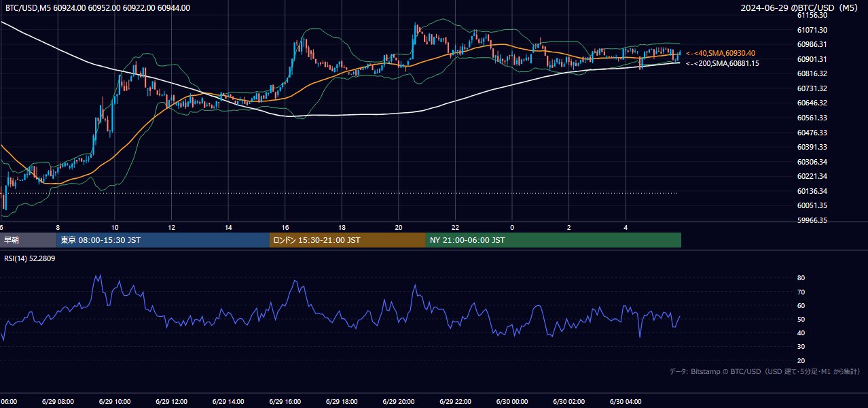The width and height of the screenshot is (868, 408).
Task: Click the 東京 08:00-15:30 JST session bar
Action: pos(163,240)
